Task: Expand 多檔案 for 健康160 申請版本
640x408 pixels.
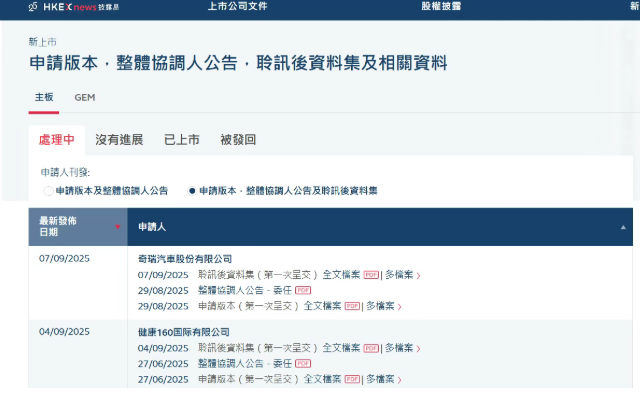Action: pyautogui.click(x=384, y=379)
